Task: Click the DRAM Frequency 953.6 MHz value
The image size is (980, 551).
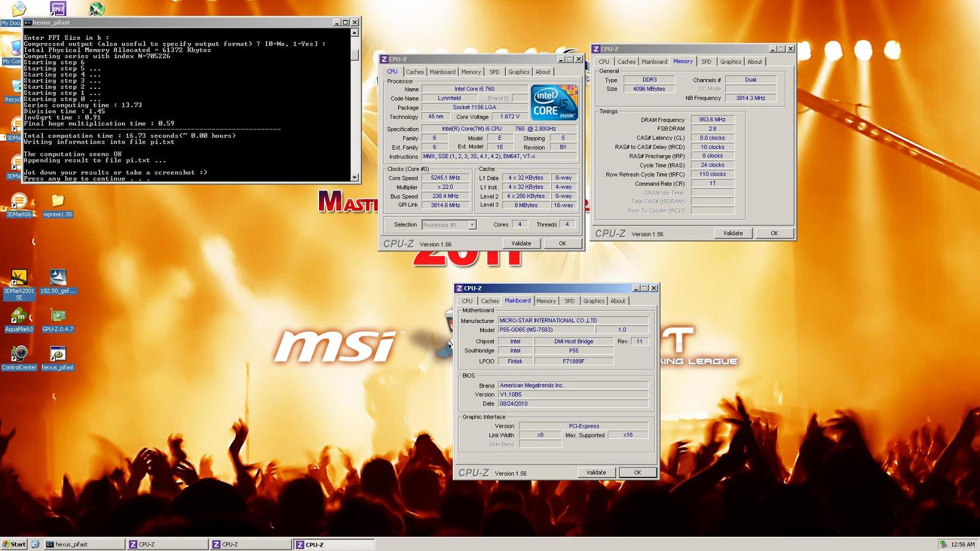Action: 712,120
